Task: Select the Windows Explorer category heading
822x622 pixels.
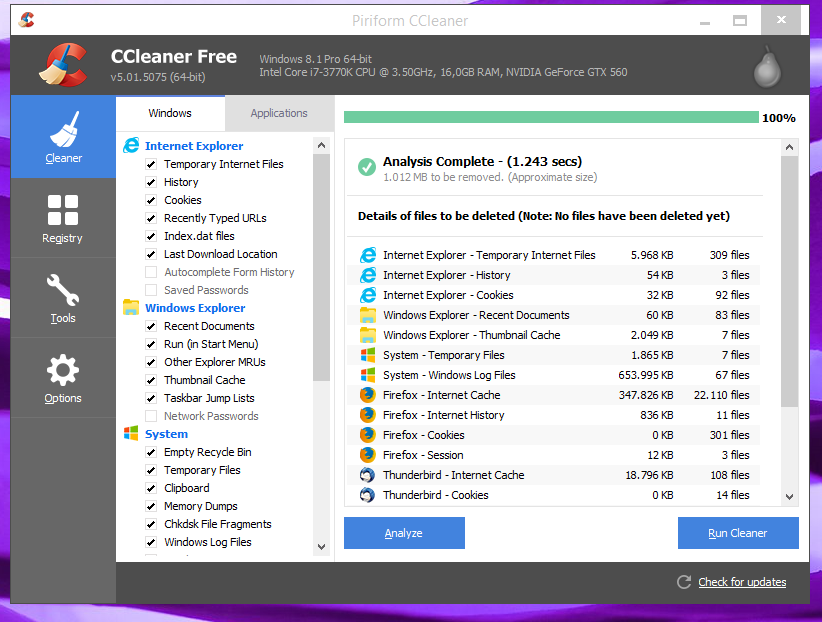Action: (x=195, y=308)
